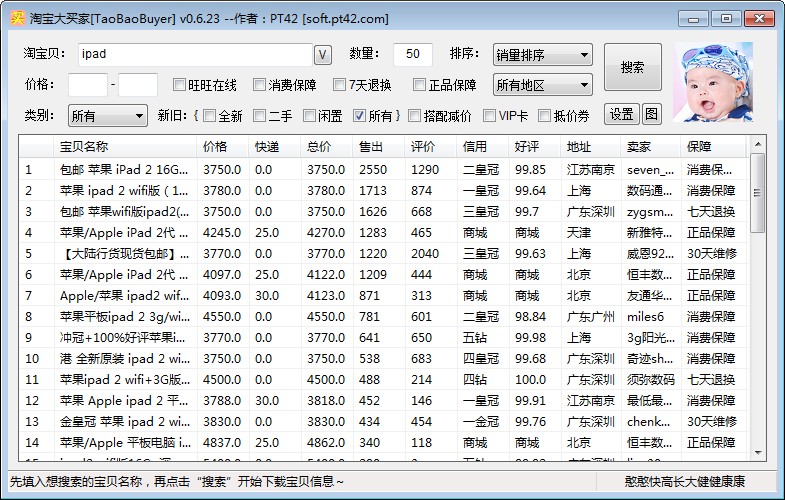Enable the VIP卡 checkbox
Image resolution: width=785 pixels, height=500 pixels.
490,116
